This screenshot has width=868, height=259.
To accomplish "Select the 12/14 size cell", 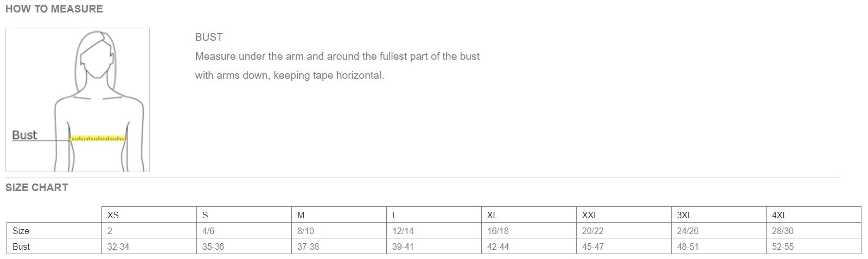I will click(x=403, y=231).
